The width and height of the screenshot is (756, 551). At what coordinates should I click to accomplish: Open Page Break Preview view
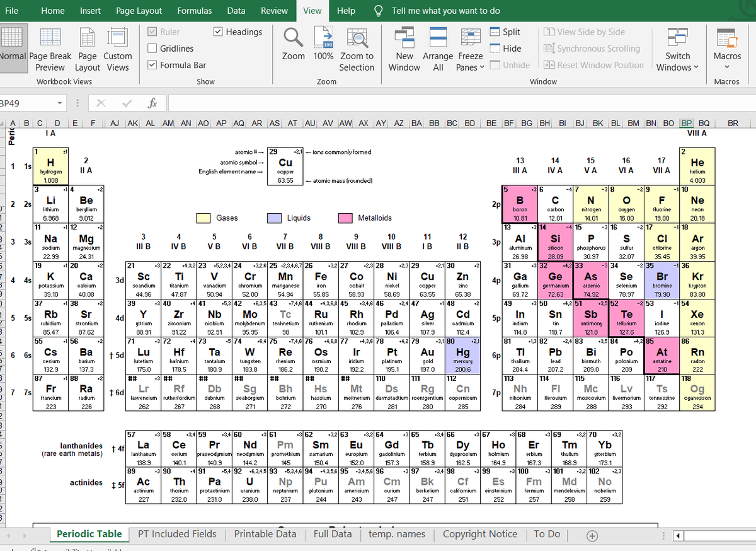click(x=50, y=50)
